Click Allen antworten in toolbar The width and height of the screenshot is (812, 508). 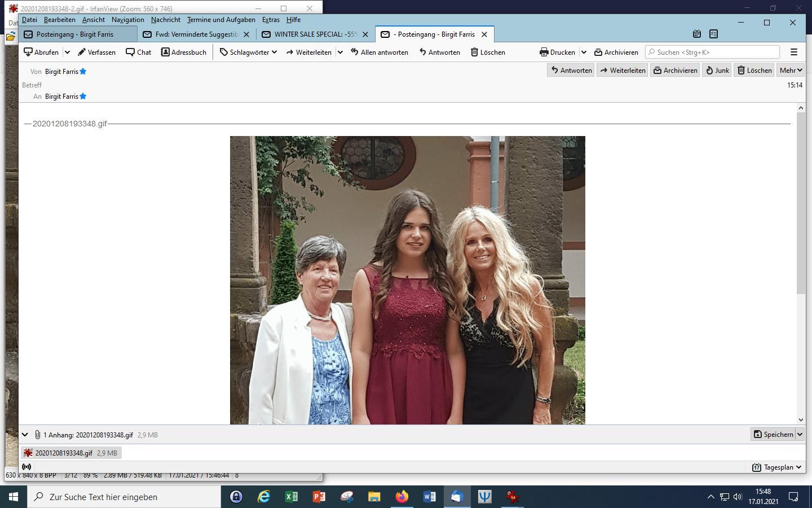(x=379, y=52)
